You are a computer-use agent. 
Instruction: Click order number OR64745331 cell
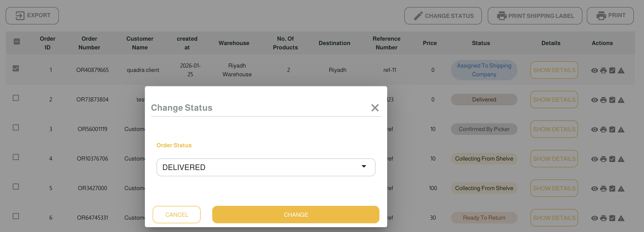tap(92, 217)
